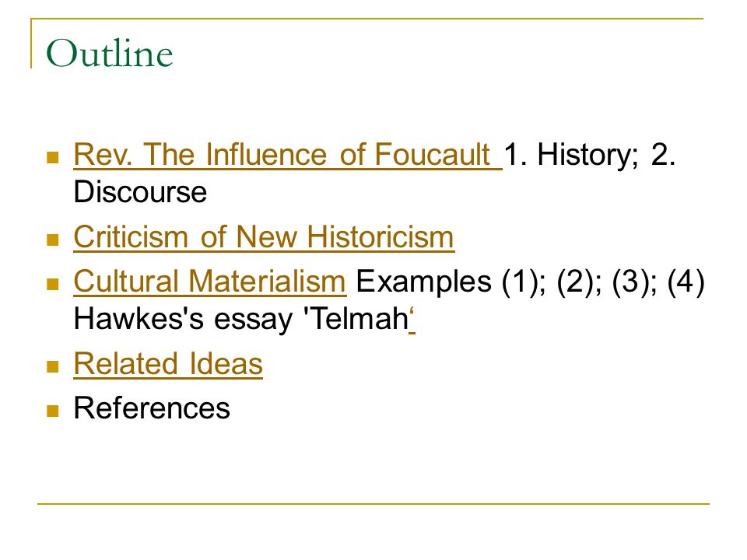Select example number (4)
The height and width of the screenshot is (560, 747).
click(x=686, y=281)
